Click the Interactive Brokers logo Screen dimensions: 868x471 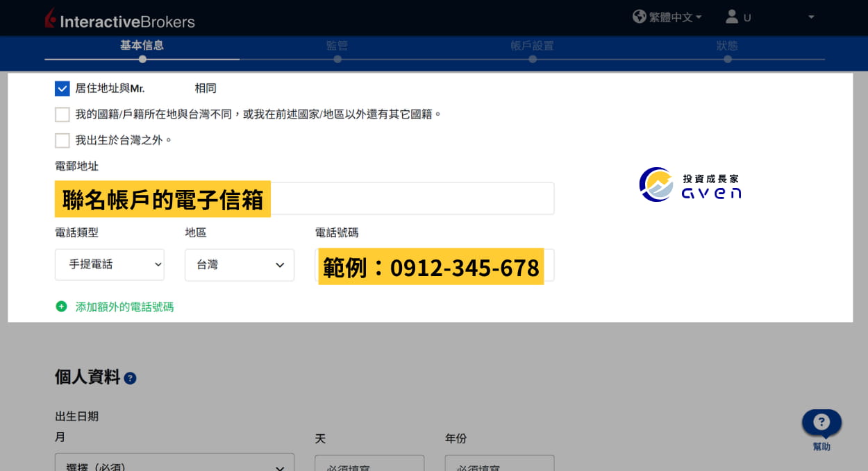point(119,19)
